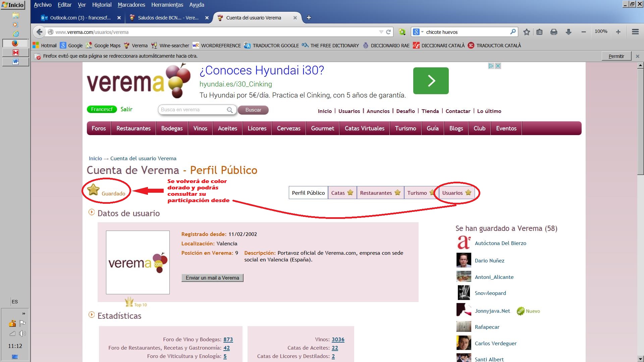644x362 pixels.
Task: Open Autóctona Del Bierzo user link
Action: [x=500, y=243]
